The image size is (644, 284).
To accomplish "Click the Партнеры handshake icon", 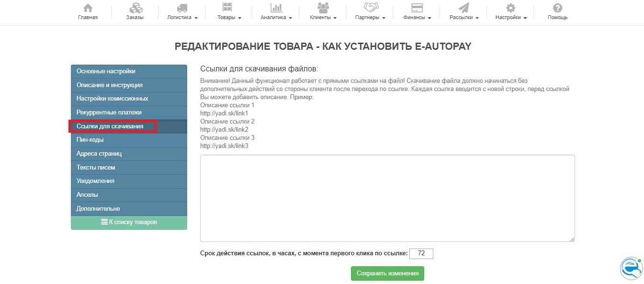I will click(x=371, y=8).
